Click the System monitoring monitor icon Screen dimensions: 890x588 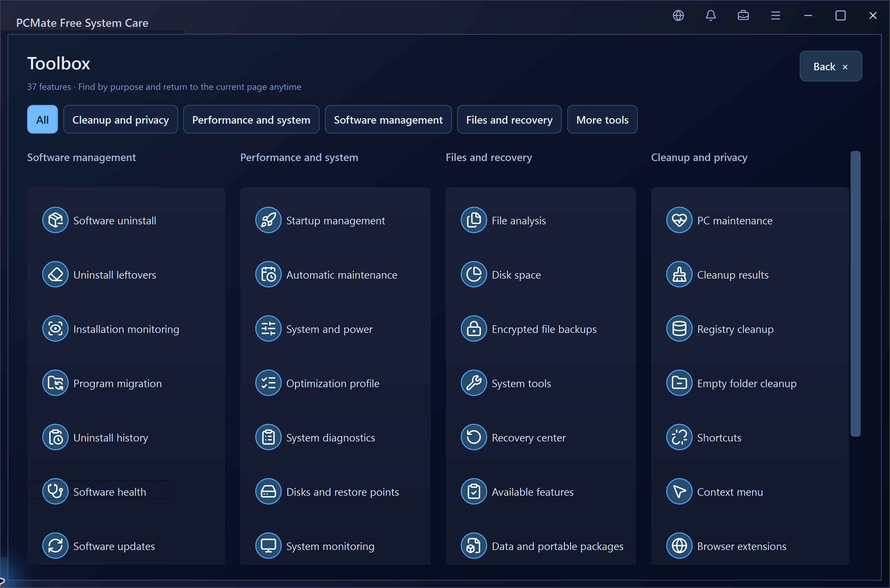click(268, 546)
